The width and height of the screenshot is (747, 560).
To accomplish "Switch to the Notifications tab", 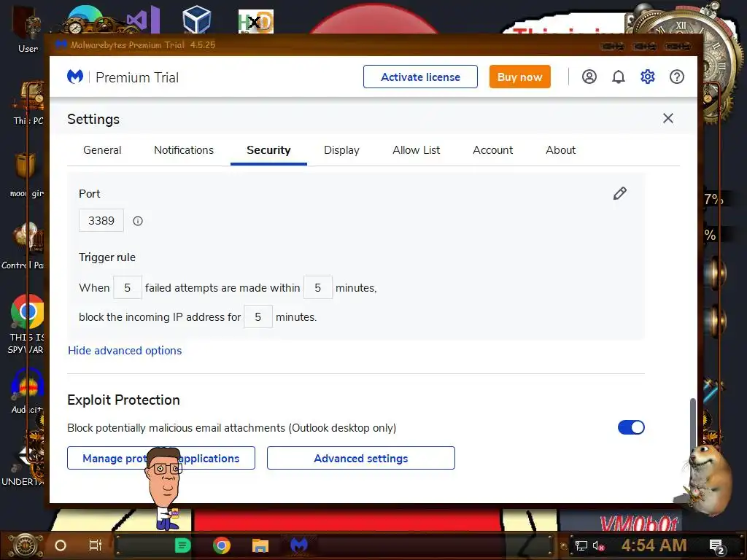I will [183, 150].
